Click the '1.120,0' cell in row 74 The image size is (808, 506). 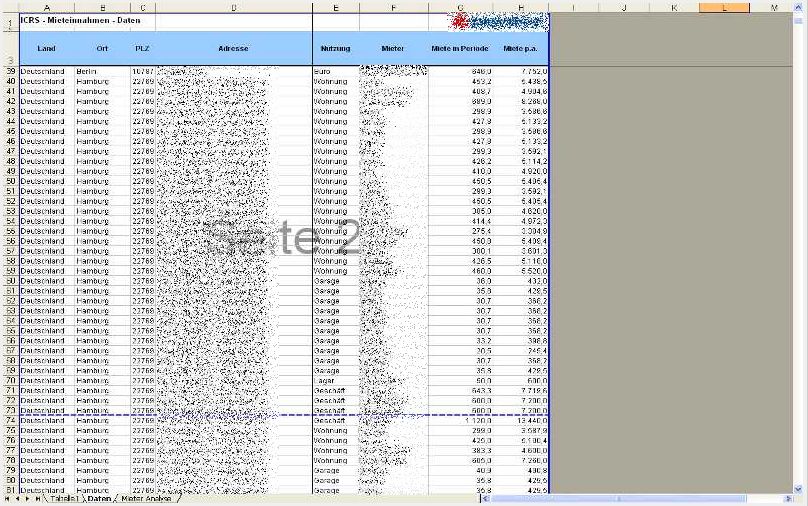pos(460,420)
